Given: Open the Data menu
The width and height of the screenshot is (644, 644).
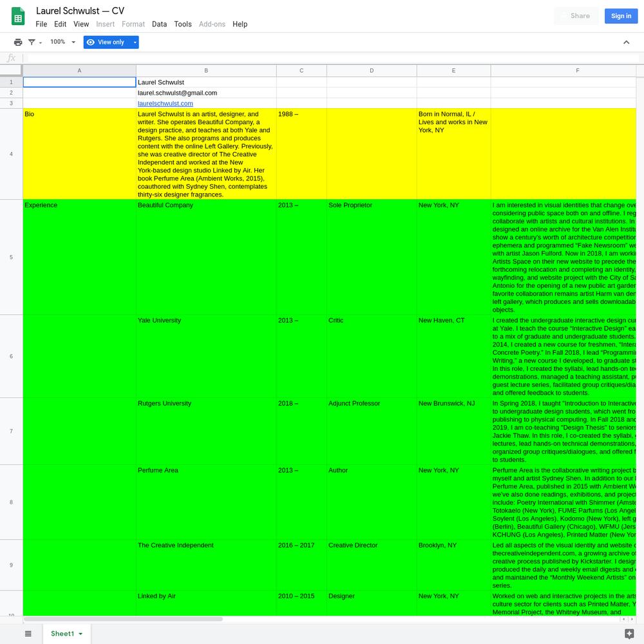Looking at the screenshot, I should point(159,24).
